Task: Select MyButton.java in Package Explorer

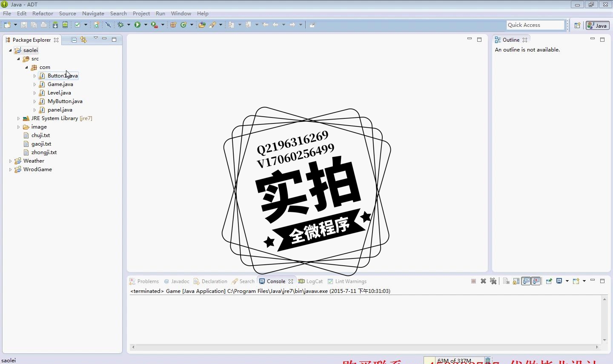Action: click(x=65, y=101)
